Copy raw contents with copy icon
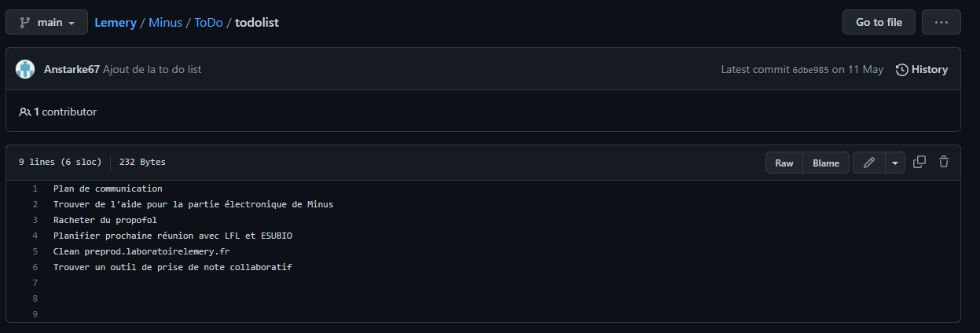The image size is (980, 333). pyautogui.click(x=919, y=163)
